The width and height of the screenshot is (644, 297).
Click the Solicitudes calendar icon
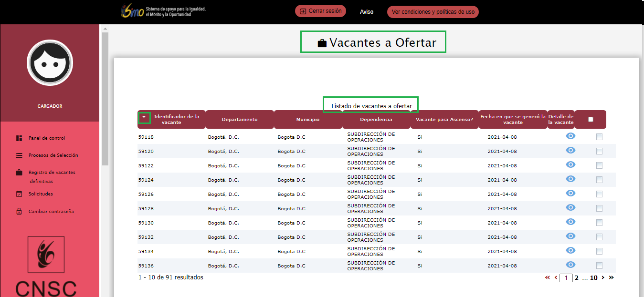(x=19, y=194)
